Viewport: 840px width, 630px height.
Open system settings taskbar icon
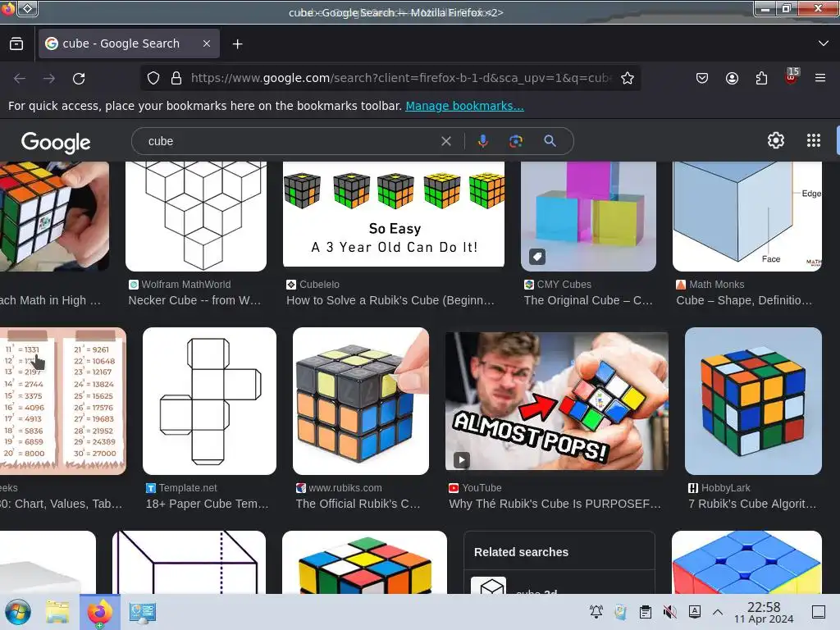(142, 612)
